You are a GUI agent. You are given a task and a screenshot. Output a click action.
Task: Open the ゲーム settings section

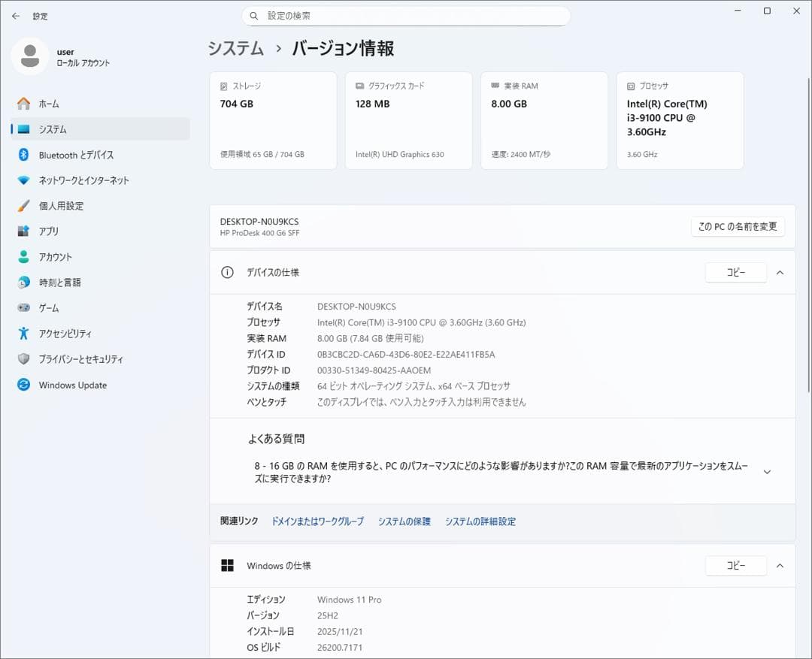point(49,307)
